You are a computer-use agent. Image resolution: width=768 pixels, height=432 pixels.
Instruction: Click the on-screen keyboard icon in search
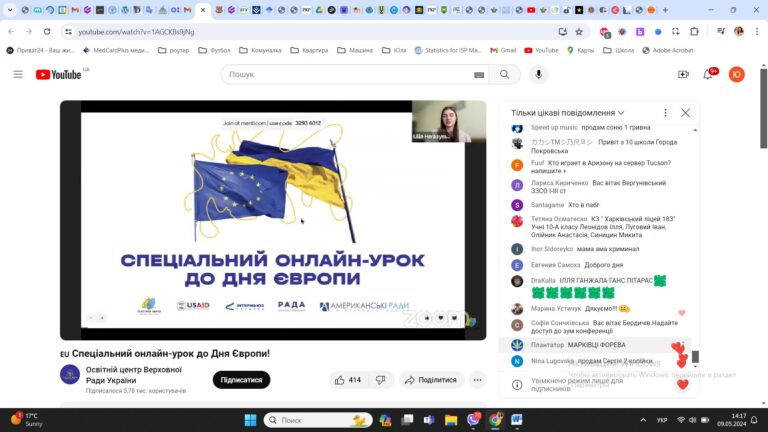(479, 75)
